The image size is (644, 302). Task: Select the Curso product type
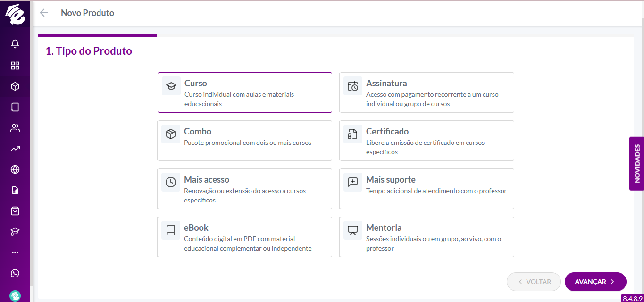pos(244,92)
